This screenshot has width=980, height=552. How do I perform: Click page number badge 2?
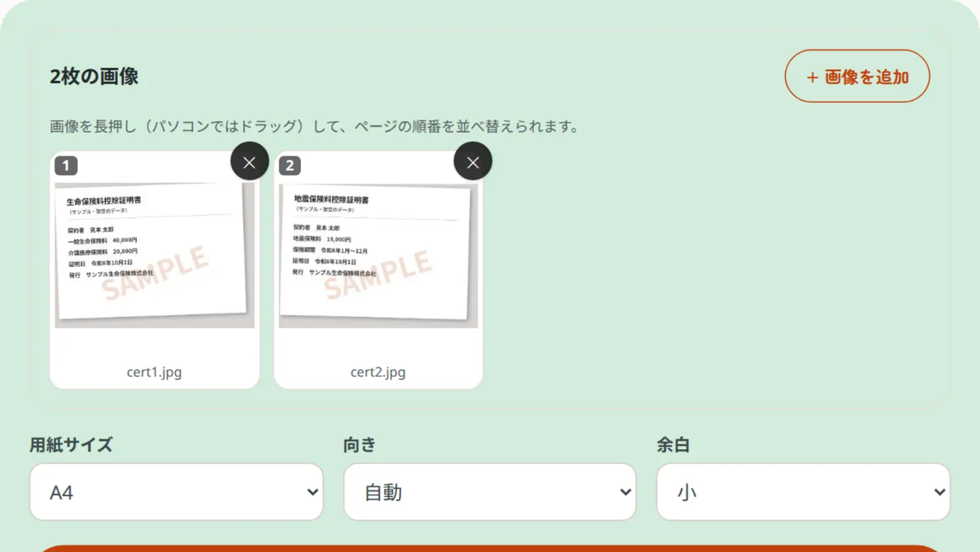(290, 165)
